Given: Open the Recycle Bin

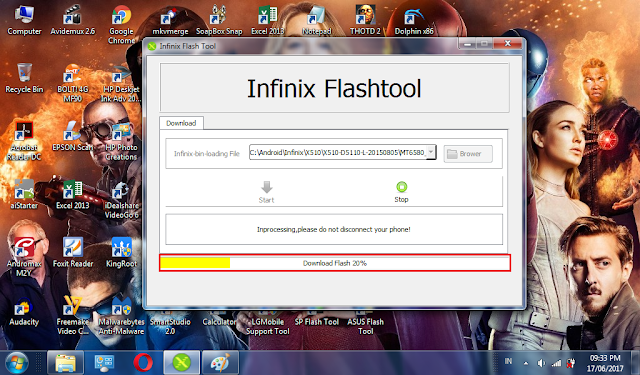Looking at the screenshot, I should (x=24, y=78).
